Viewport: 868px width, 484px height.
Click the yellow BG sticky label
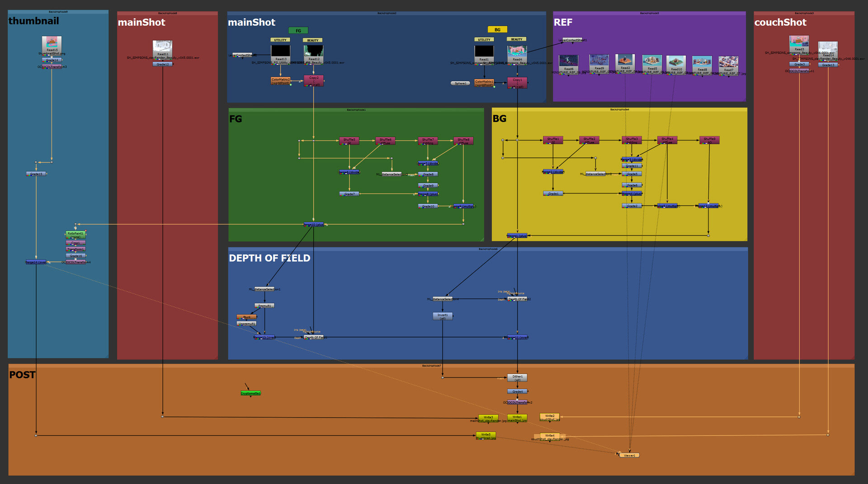[497, 29]
